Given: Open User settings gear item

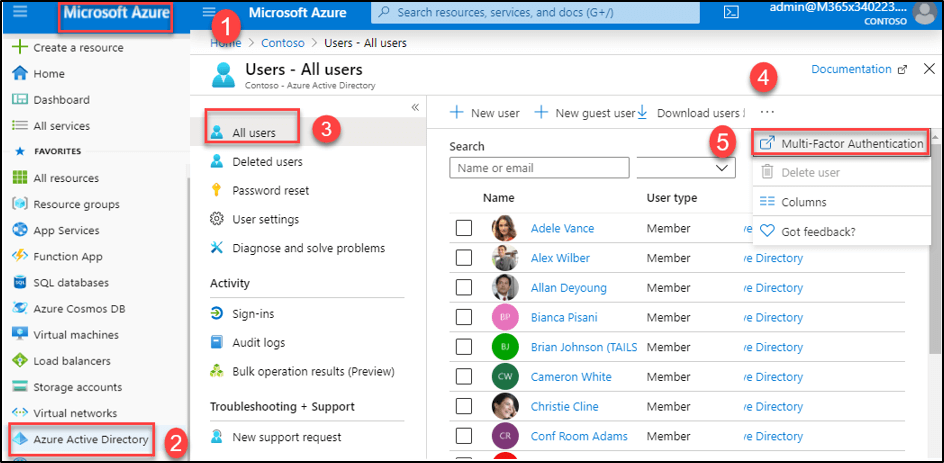Looking at the screenshot, I should tap(264, 219).
